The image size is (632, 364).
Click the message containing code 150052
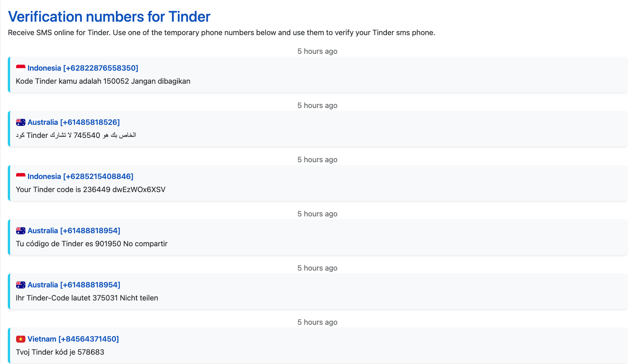(103, 81)
